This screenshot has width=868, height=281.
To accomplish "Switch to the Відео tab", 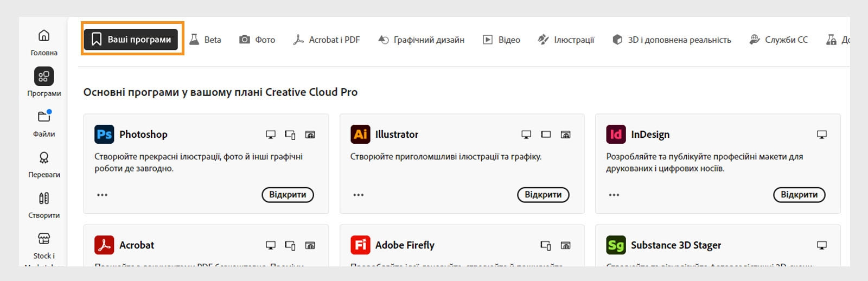I will (501, 40).
